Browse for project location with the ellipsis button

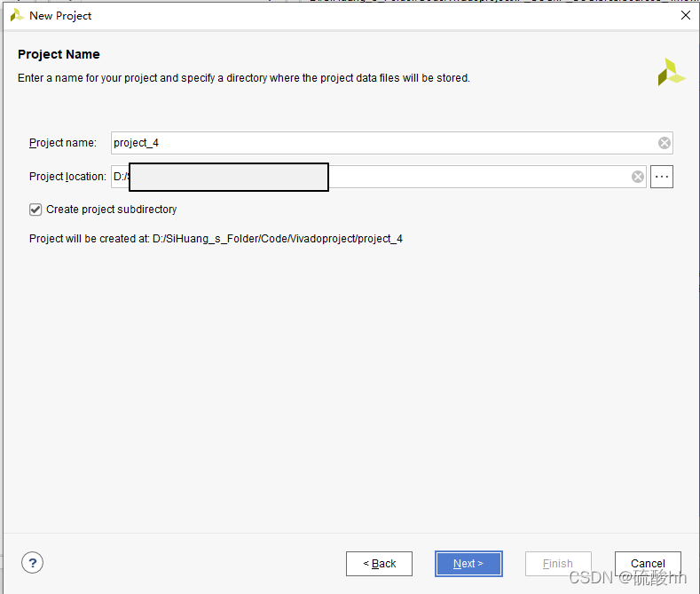pos(662,177)
